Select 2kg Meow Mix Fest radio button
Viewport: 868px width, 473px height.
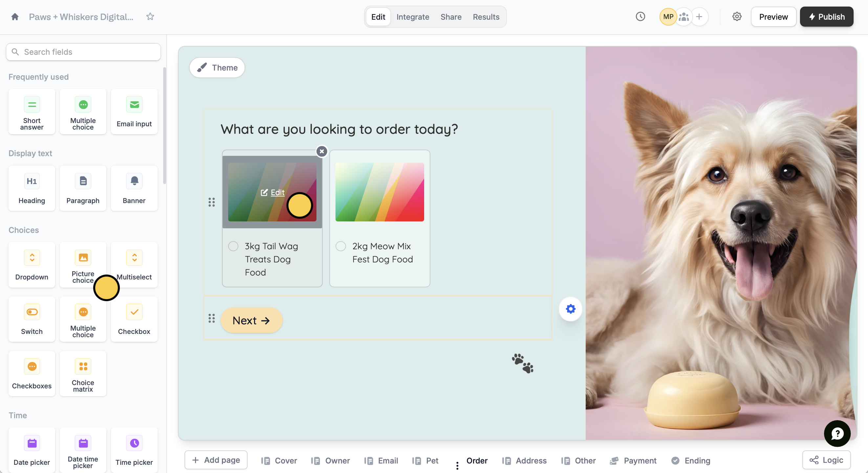341,246
